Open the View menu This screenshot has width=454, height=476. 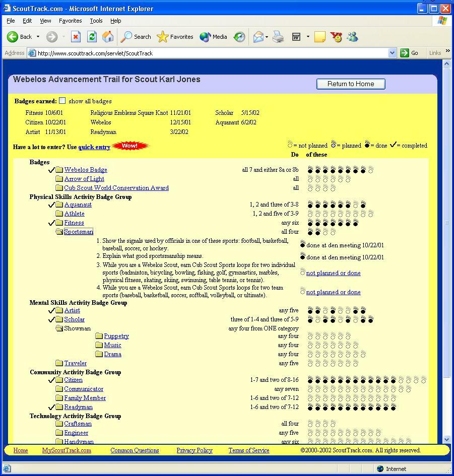45,21
